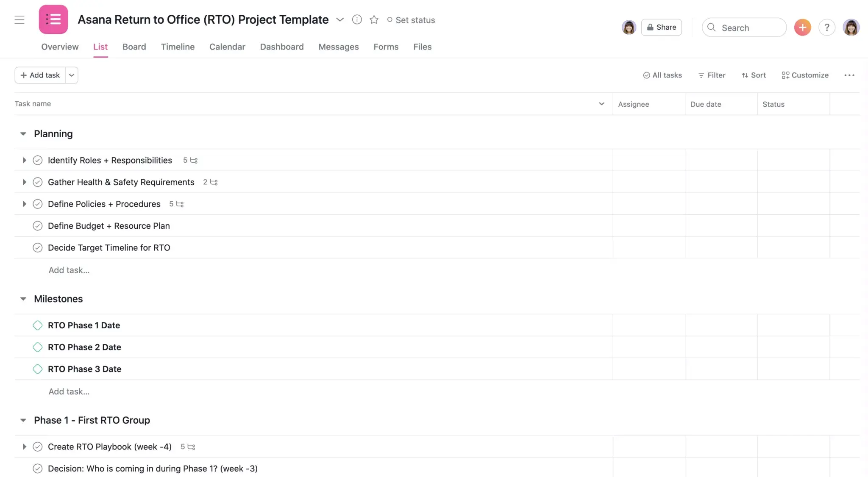Expand the Create RTO Playbook subtasks
This screenshot has width=868, height=477.
pos(23,446)
